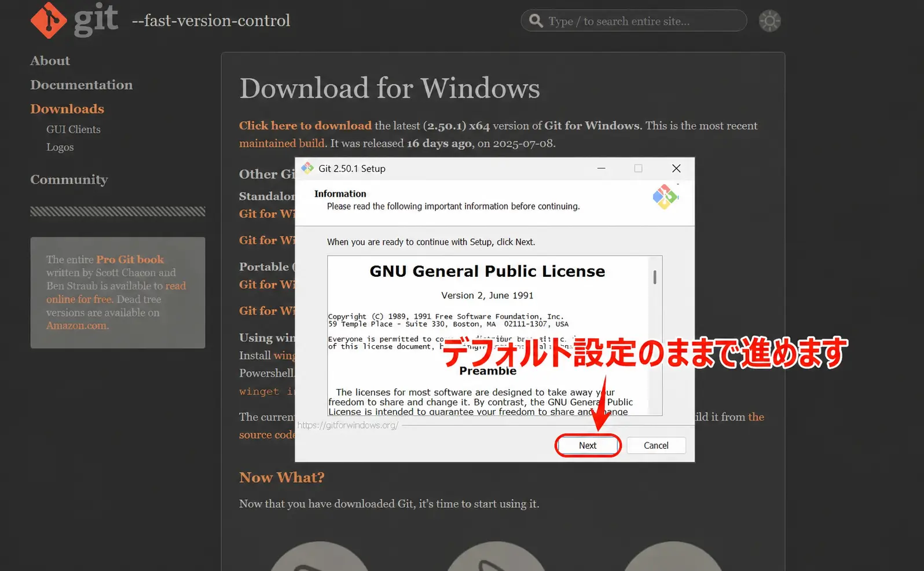Click the 'Download for Windows' heading
This screenshot has width=924, height=571.
pyautogui.click(x=390, y=88)
